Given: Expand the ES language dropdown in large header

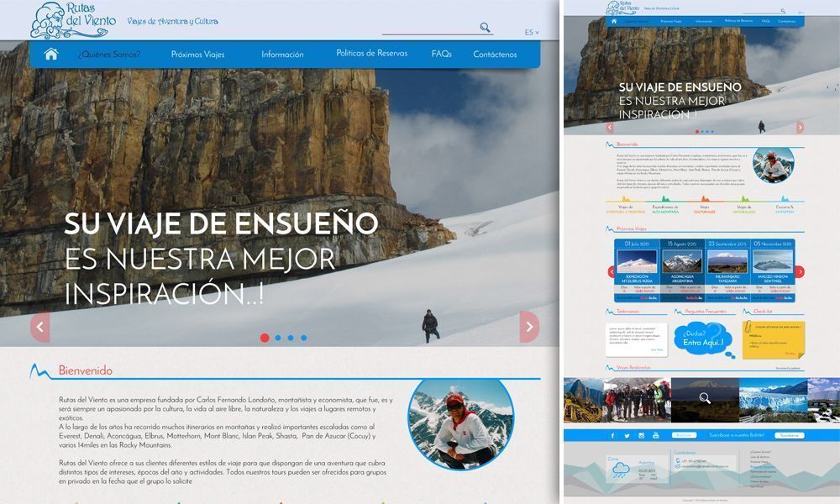Looking at the screenshot, I should (x=532, y=33).
